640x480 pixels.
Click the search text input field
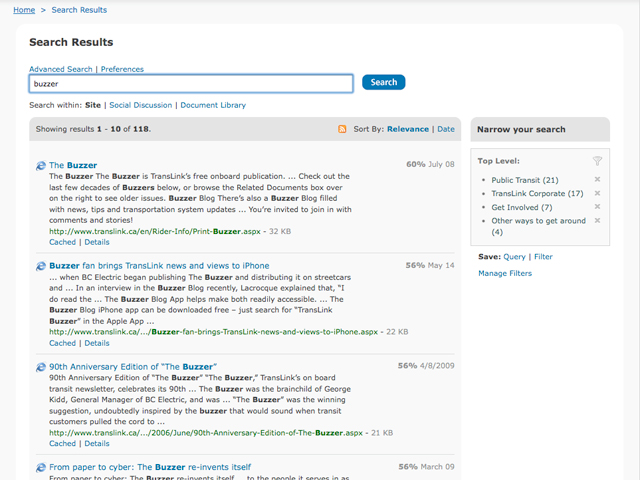[x=190, y=84]
